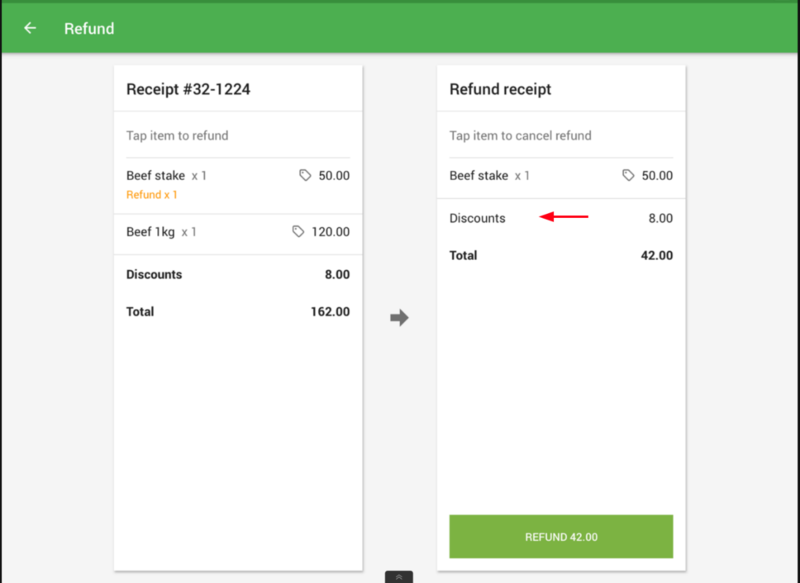Click the orange "Refund x 1" label
Image resolution: width=800 pixels, height=583 pixels.
coord(152,195)
